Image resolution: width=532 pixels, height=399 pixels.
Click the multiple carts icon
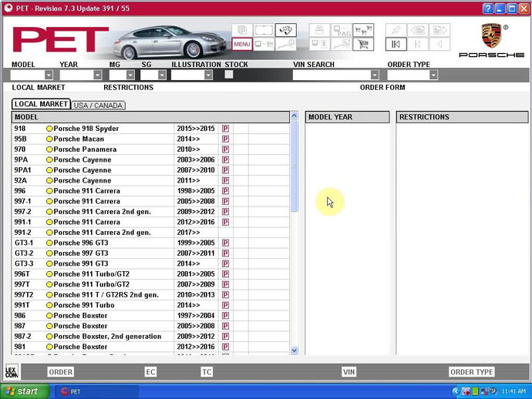click(363, 30)
